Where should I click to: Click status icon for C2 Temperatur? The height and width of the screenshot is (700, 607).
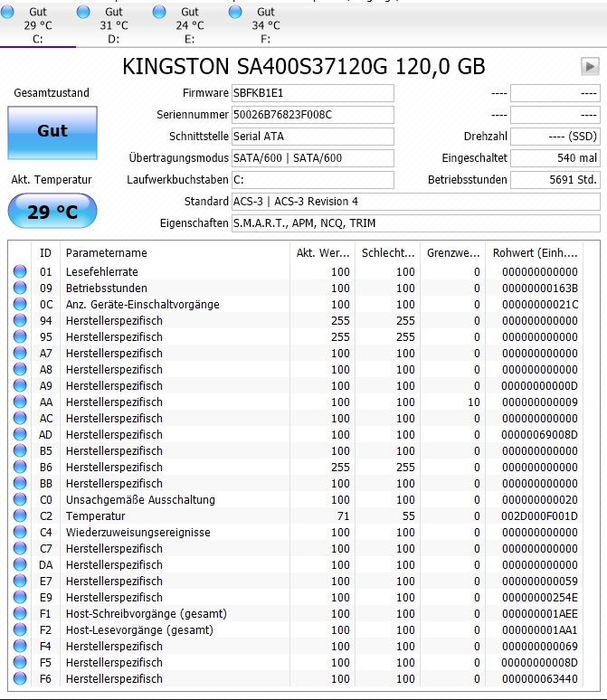20,516
